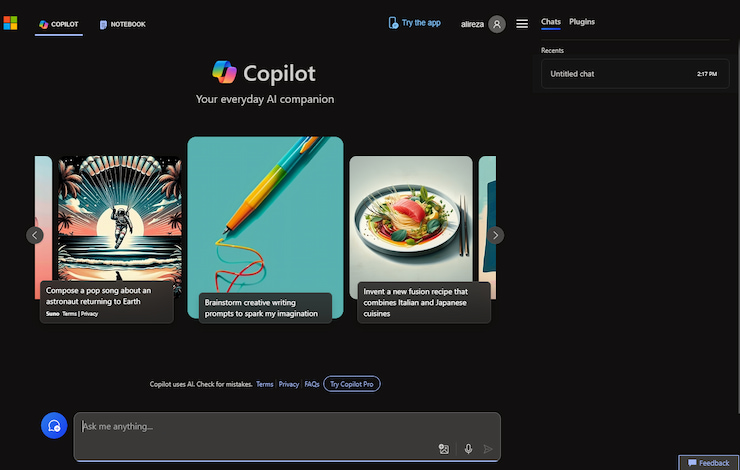Viewport: 740px width, 470px height.
Task: Click the add image icon
Action: pos(444,449)
